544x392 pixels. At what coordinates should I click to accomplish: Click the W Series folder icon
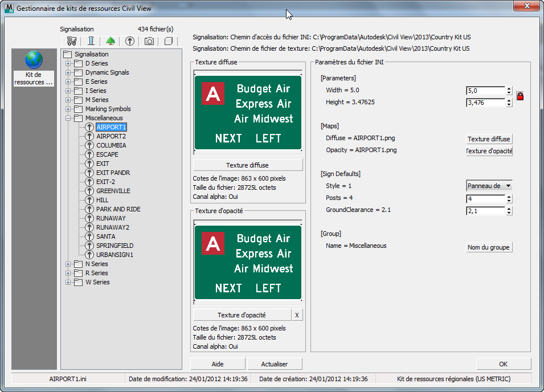tap(79, 282)
